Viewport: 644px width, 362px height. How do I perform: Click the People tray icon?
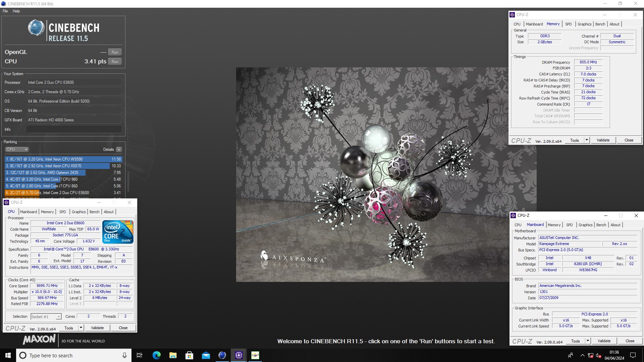[x=570, y=355]
